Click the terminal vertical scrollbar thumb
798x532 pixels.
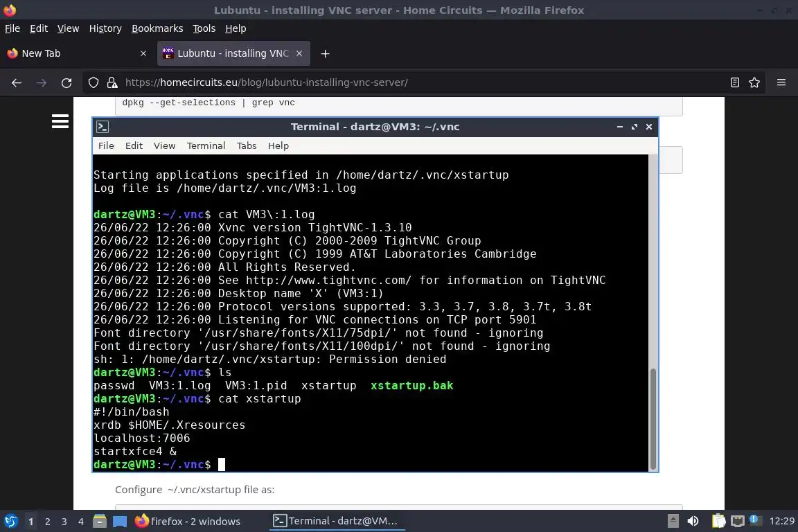pos(653,419)
